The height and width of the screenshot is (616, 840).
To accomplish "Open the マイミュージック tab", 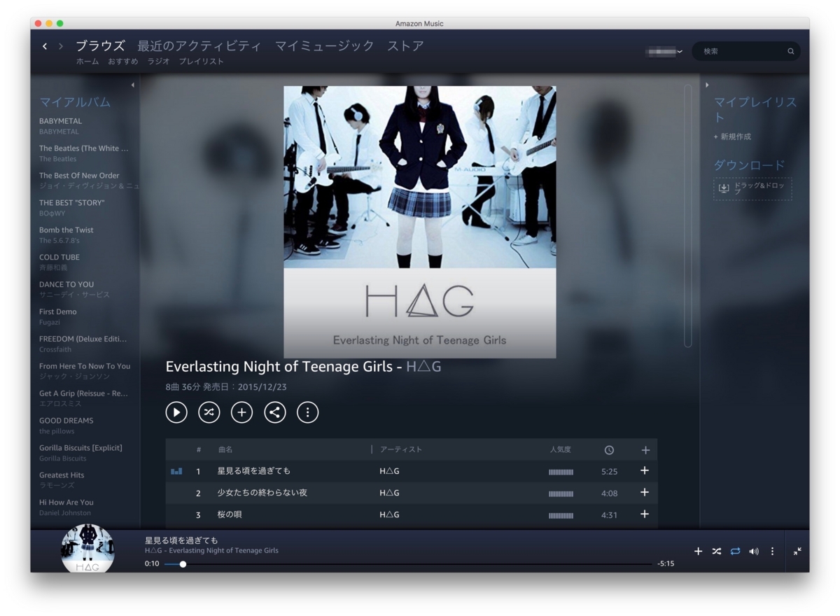I will coord(325,46).
